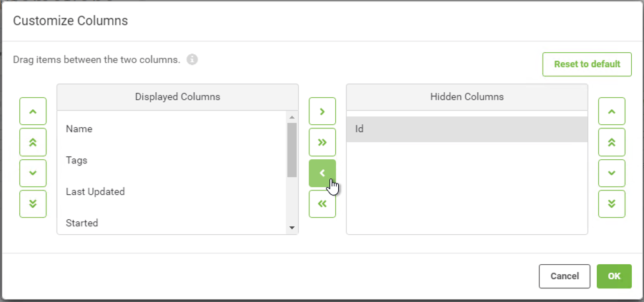Click the Displayed Columns scrollbar down arrow
The height and width of the screenshot is (302, 644).
[292, 228]
